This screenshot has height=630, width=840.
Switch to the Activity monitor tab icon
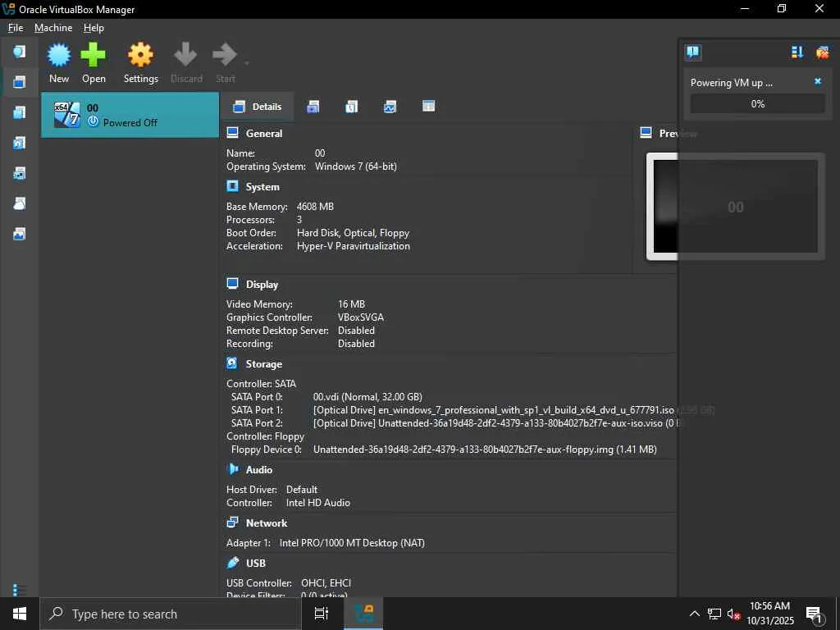click(x=390, y=107)
